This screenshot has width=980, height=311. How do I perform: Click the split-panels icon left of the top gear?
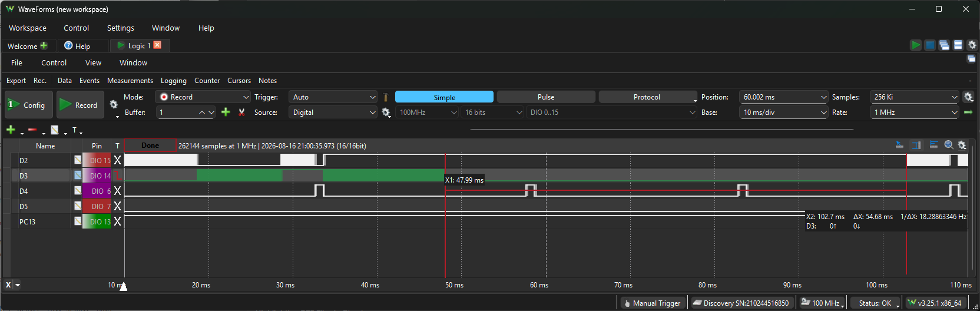click(x=958, y=45)
